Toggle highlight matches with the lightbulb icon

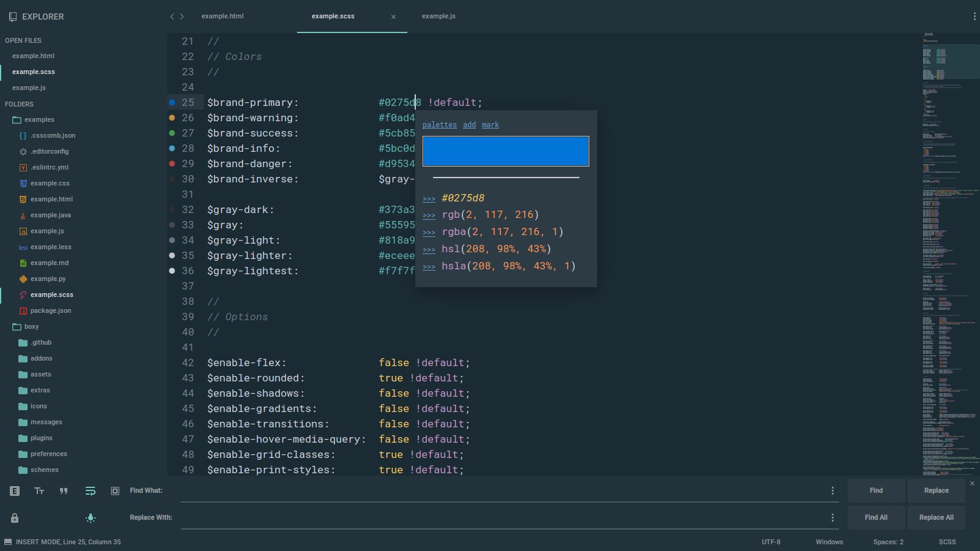point(91,518)
